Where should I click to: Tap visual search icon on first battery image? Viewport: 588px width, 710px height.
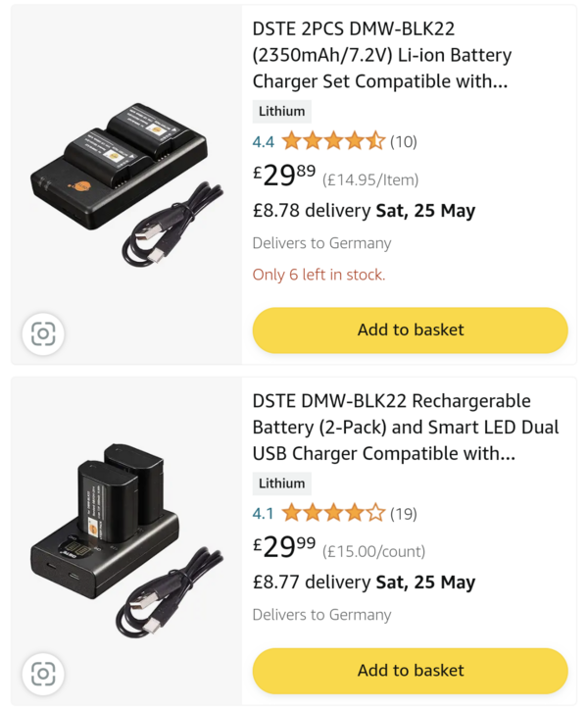(42, 334)
